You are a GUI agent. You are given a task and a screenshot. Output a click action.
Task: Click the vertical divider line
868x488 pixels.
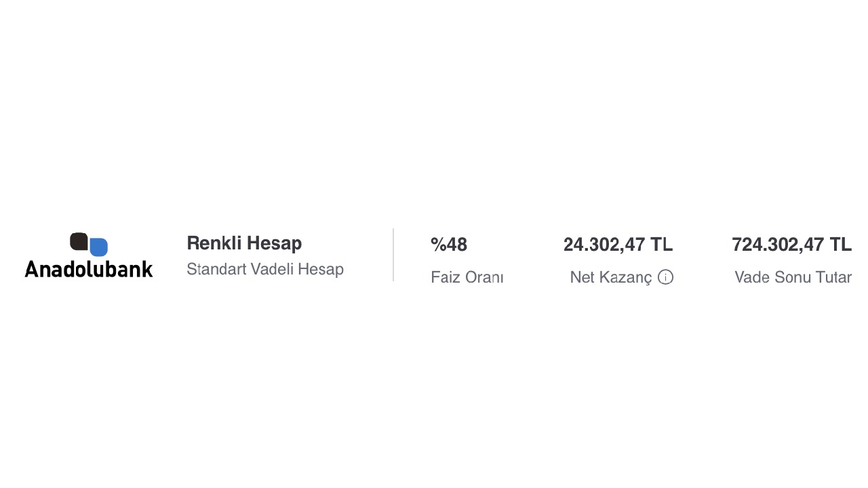pos(393,255)
